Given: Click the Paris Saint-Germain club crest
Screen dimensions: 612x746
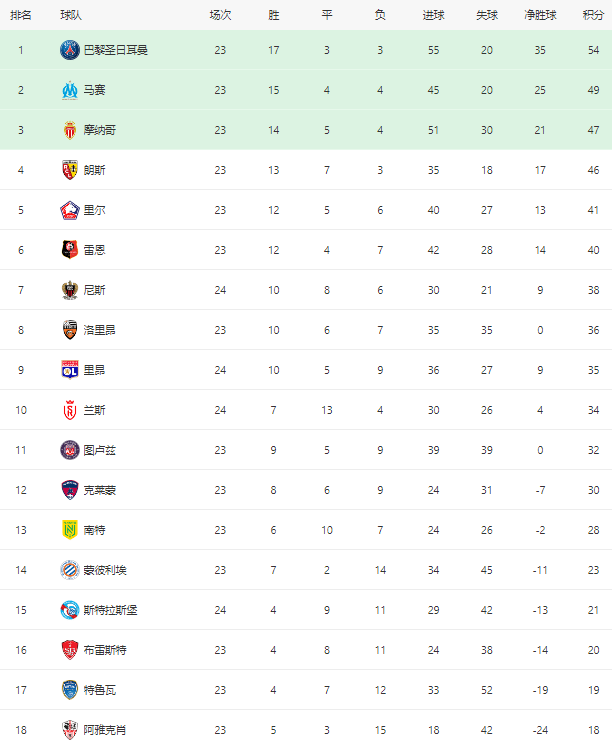Looking at the screenshot, I should pos(69,50).
